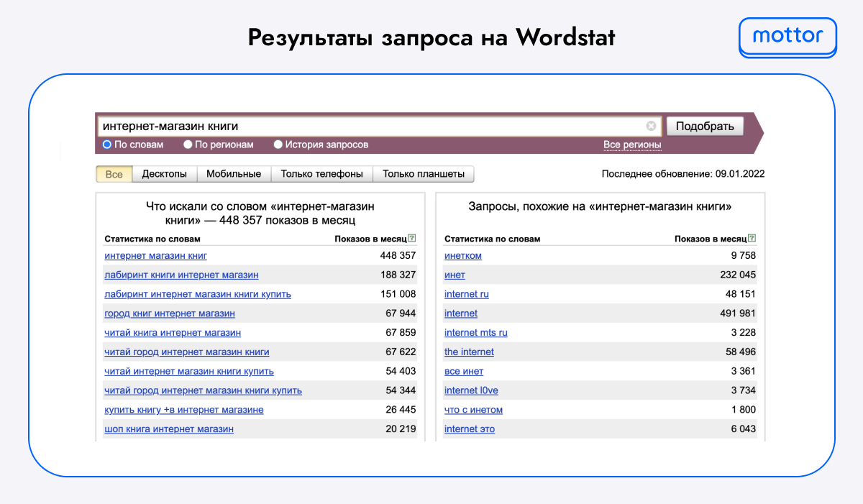Open similar query link "the internet"
This screenshot has width=863, height=504.
[469, 352]
